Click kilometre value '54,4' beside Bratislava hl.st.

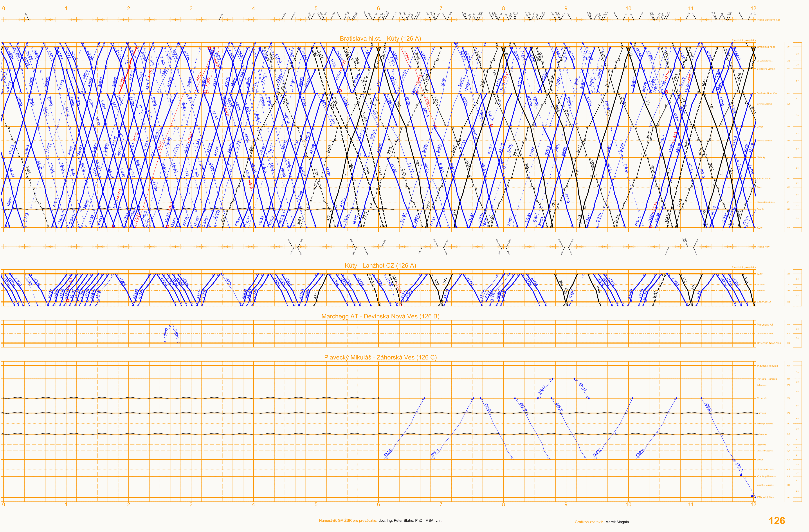[x=788, y=47]
